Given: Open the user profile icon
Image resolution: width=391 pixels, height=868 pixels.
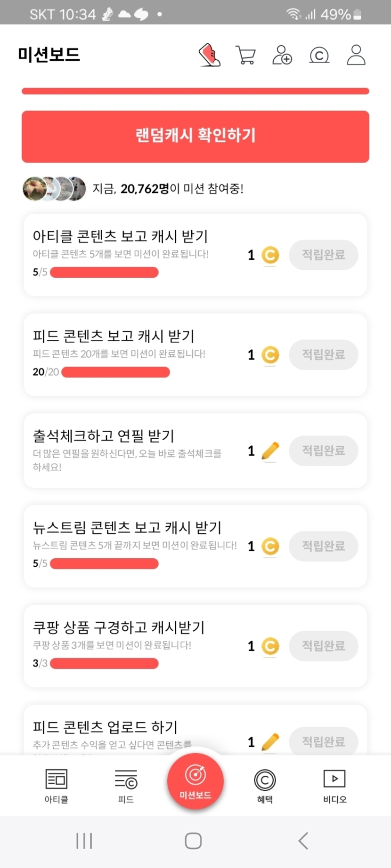Looking at the screenshot, I should click(356, 55).
